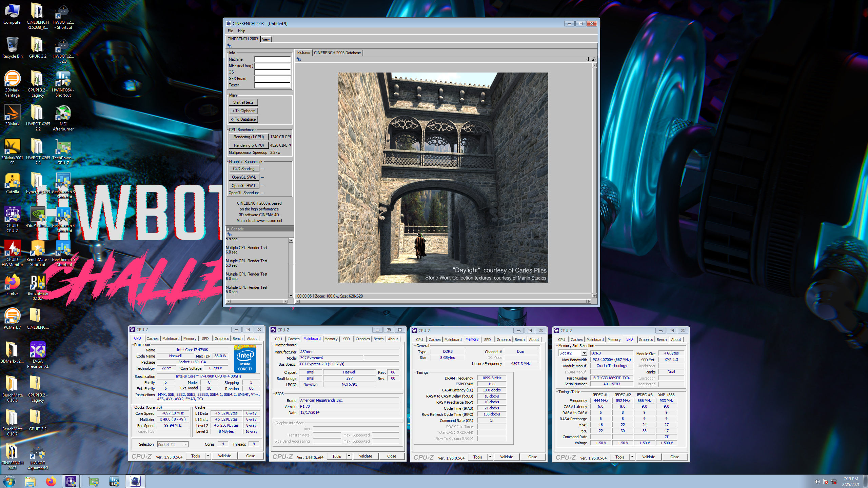The height and width of the screenshot is (488, 868).
Task: Open Socket #1 selection dropdown
Action: point(173,444)
